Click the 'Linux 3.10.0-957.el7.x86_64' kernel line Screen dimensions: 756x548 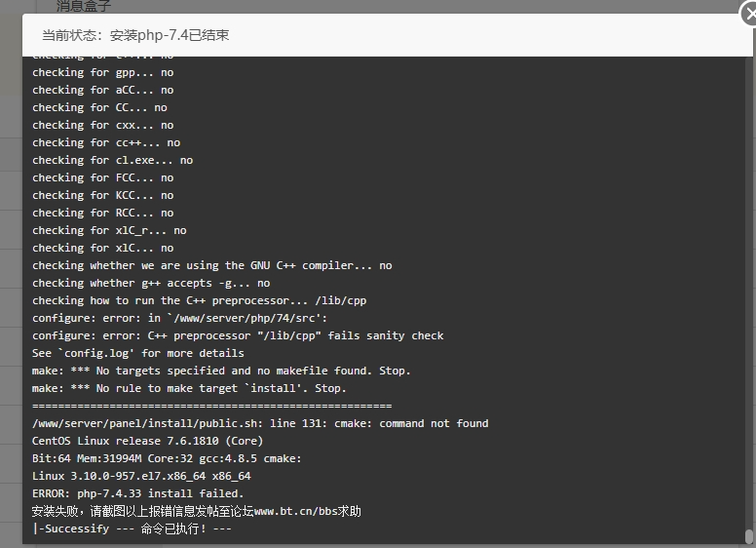click(141, 476)
